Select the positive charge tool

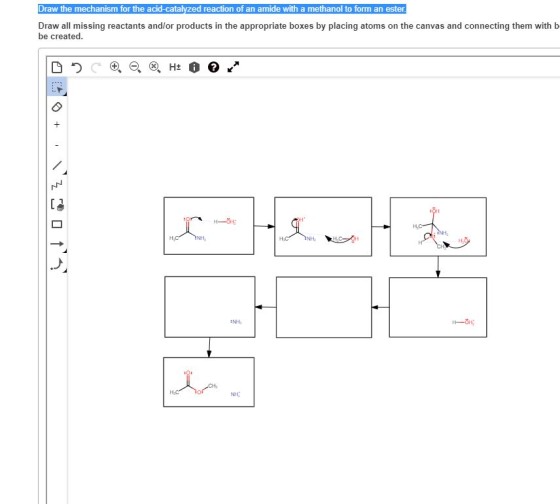tap(57, 125)
